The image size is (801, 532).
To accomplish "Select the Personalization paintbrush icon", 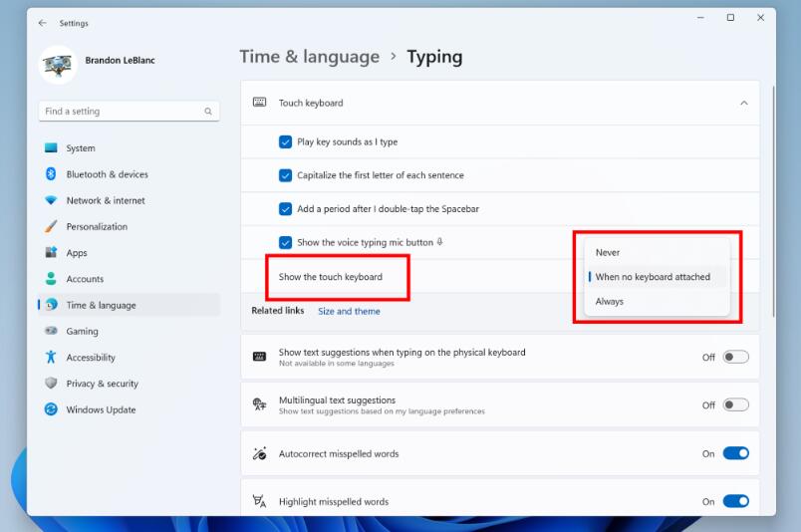I will 51,226.
